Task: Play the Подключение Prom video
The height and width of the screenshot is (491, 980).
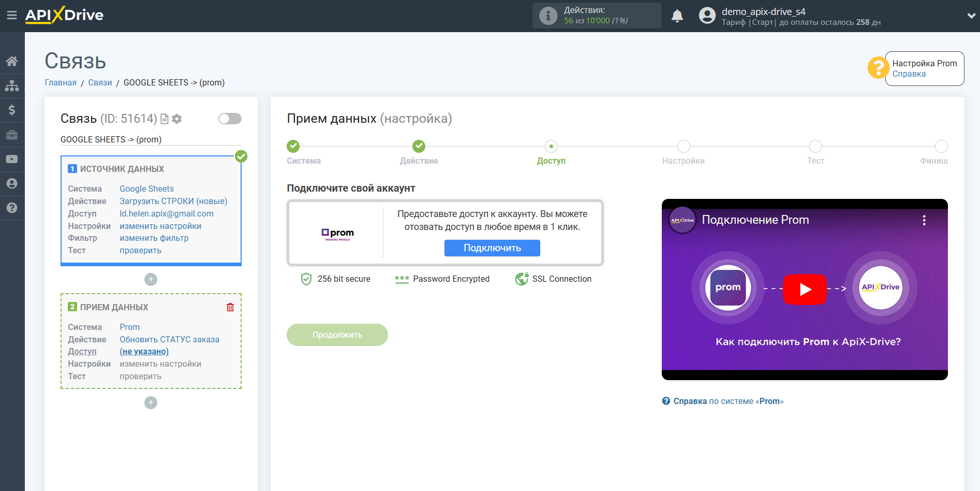Action: 805,290
